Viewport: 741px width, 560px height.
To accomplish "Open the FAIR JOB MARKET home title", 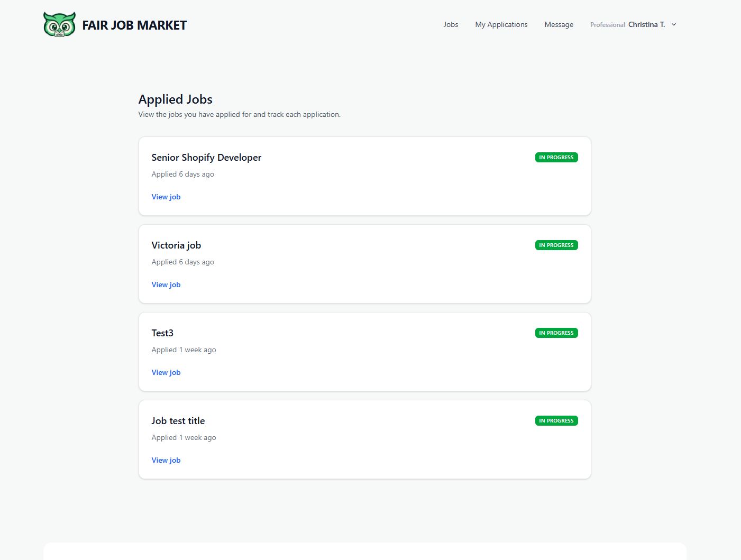I will pyautogui.click(x=134, y=25).
